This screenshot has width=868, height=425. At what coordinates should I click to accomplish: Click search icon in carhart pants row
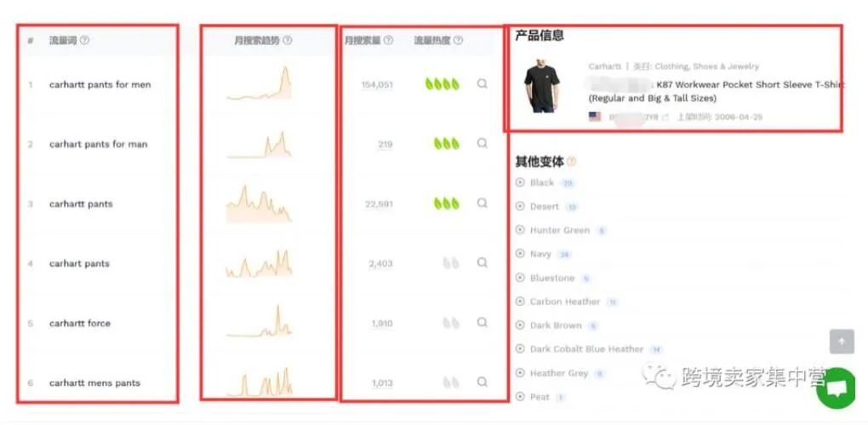[x=483, y=263]
